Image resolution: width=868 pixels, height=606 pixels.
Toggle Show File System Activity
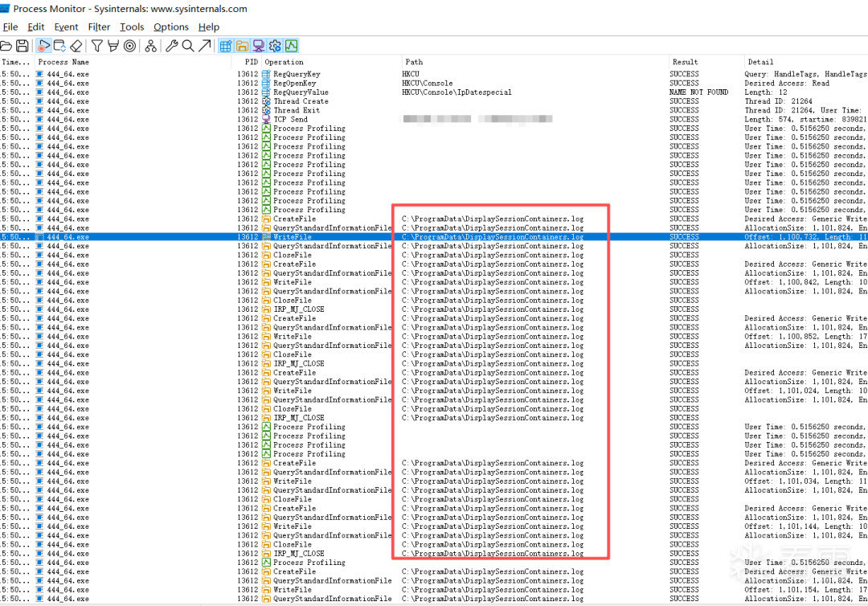[242, 46]
